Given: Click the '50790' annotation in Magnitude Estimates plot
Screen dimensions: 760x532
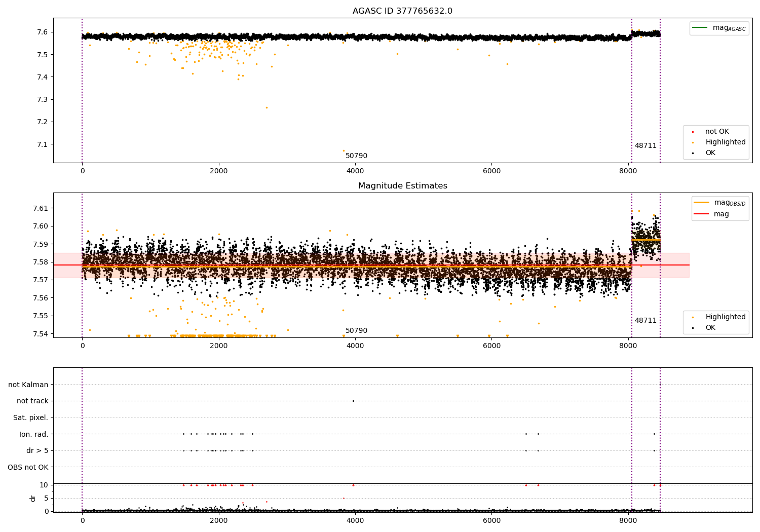Looking at the screenshot, I should tap(356, 331).
